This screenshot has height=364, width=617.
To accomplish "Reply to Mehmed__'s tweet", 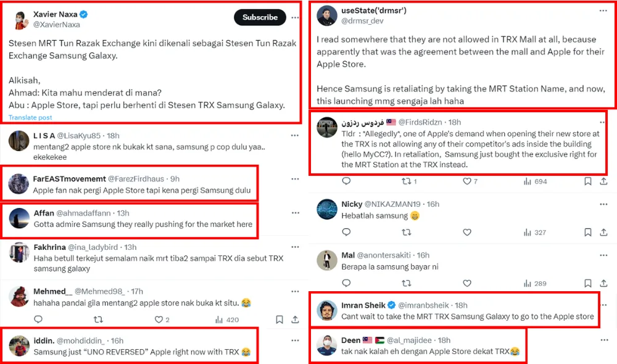I will click(38, 320).
